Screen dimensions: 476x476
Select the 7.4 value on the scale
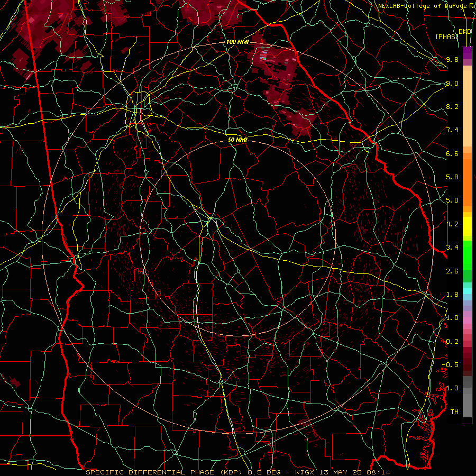click(x=452, y=130)
